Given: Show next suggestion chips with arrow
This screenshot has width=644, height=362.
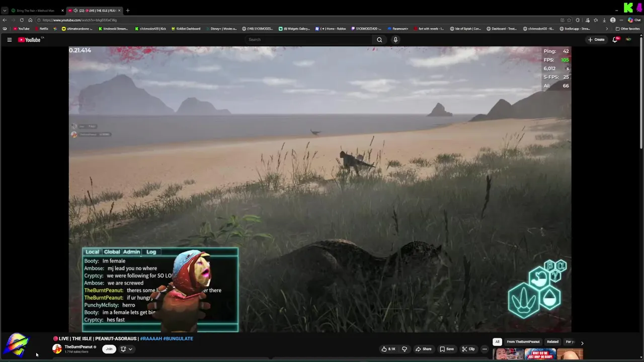Looking at the screenshot, I should click(x=582, y=343).
